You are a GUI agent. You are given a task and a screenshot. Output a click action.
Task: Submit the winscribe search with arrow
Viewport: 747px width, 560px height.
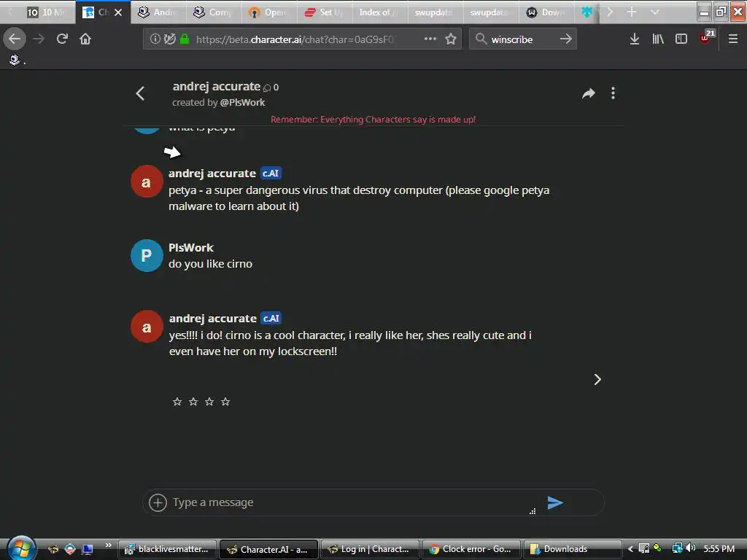[x=565, y=39]
